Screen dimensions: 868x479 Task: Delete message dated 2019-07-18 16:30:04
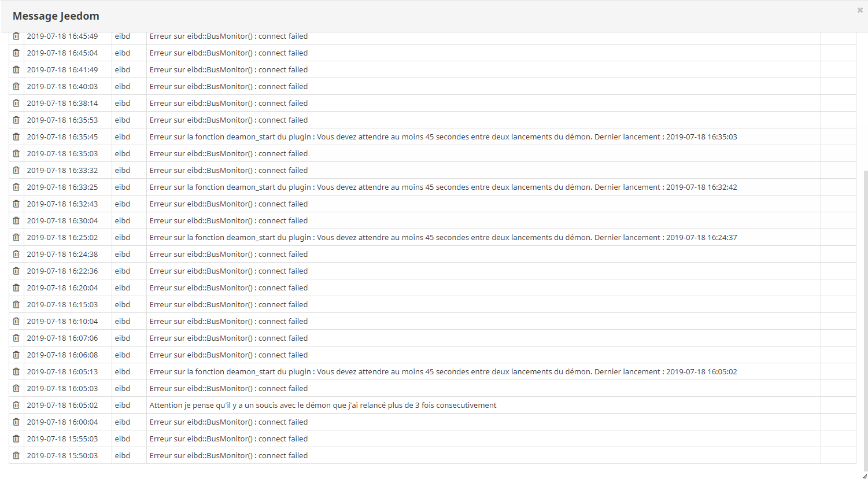(16, 220)
